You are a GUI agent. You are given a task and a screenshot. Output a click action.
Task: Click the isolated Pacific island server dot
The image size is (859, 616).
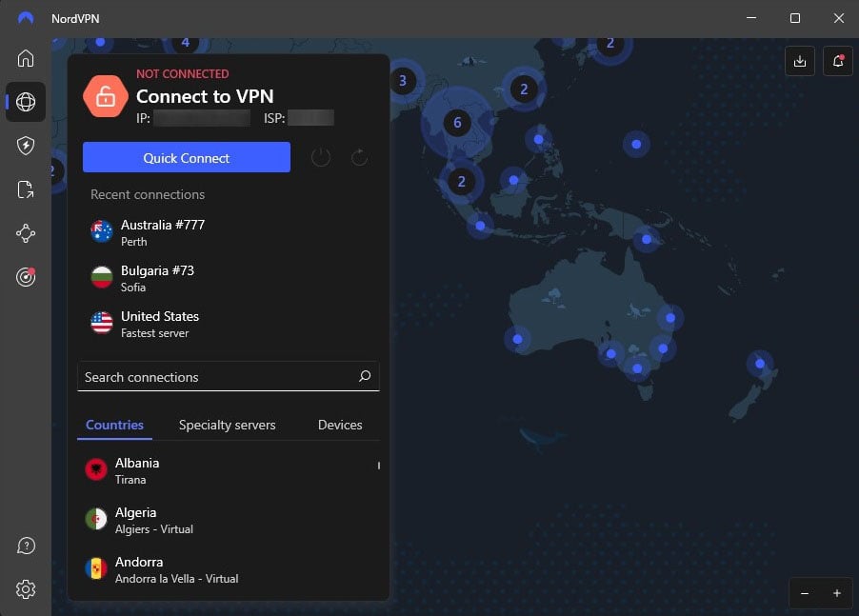[x=636, y=145]
